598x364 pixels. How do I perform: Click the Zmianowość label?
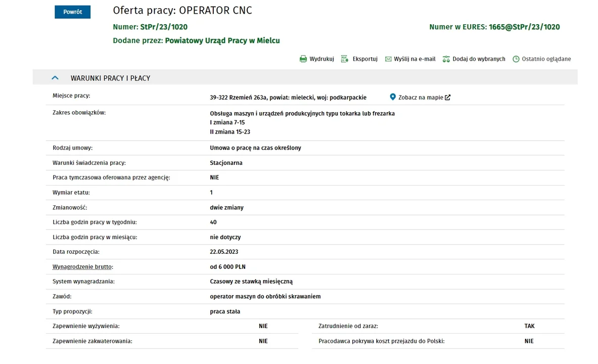[70, 208]
